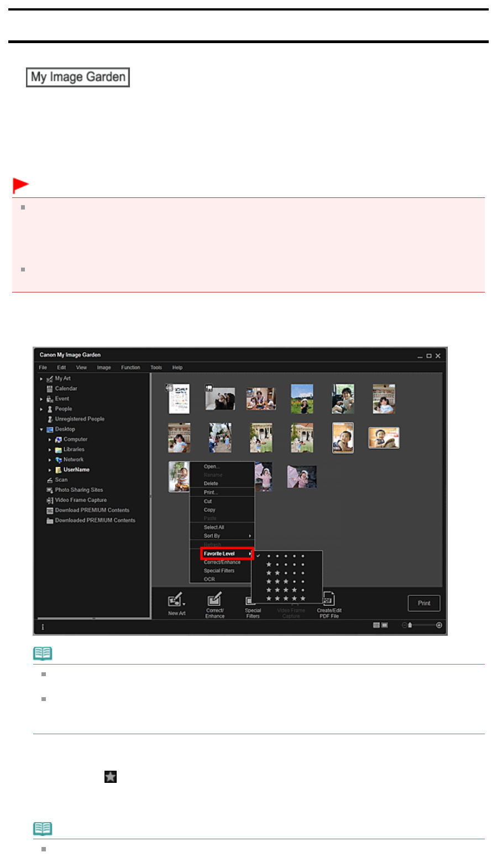Click the Correct/Enhance toolbar icon
This screenshot has height=868, width=497.
[x=215, y=605]
